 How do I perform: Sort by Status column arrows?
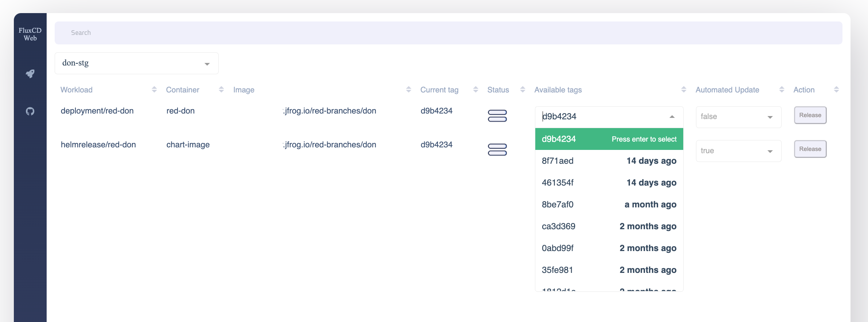coord(523,90)
